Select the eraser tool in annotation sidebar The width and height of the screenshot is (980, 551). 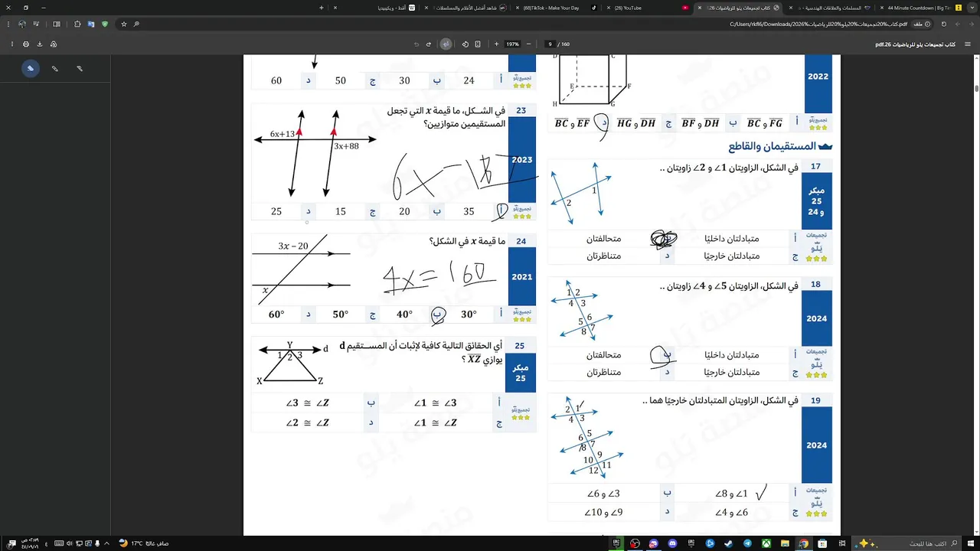point(30,68)
